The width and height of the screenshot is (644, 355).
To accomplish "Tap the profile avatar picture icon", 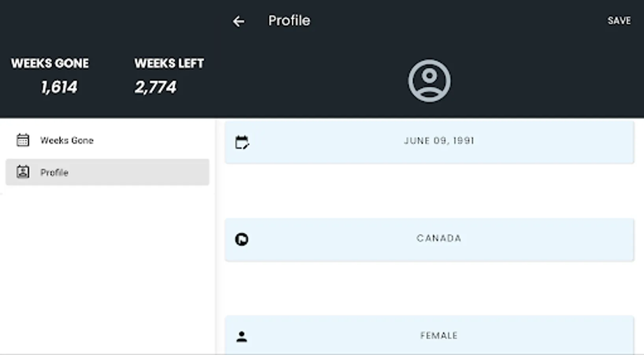I will pyautogui.click(x=429, y=81).
